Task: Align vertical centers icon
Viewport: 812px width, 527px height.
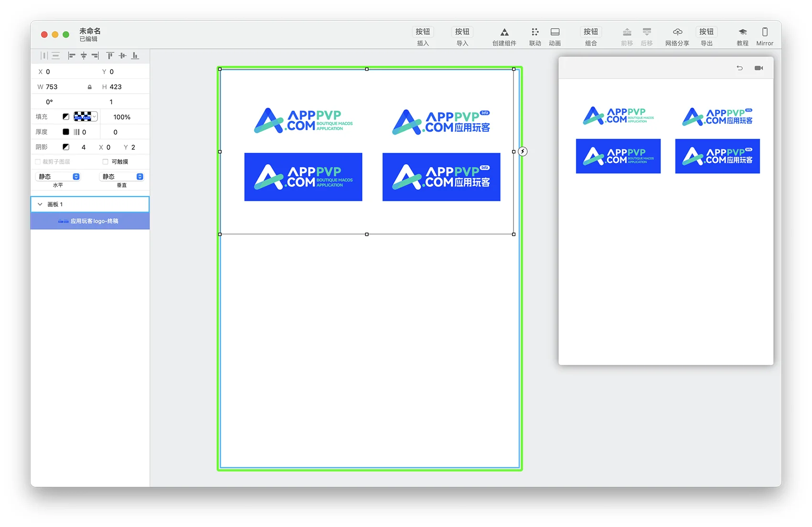Action: pyautogui.click(x=123, y=56)
